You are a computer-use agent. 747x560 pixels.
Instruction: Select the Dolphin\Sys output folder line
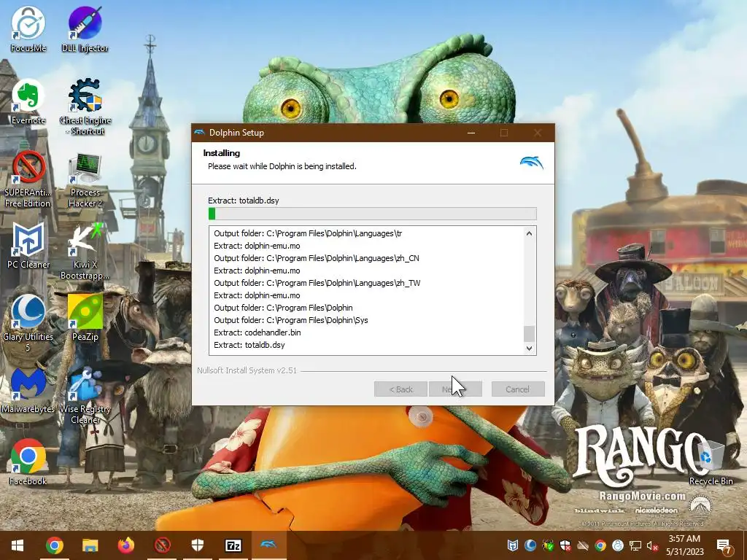(290, 320)
